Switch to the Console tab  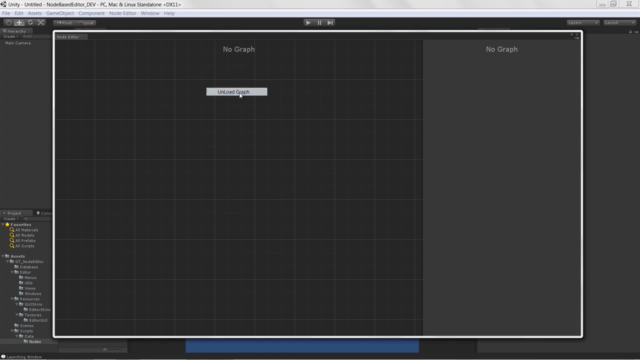43,213
